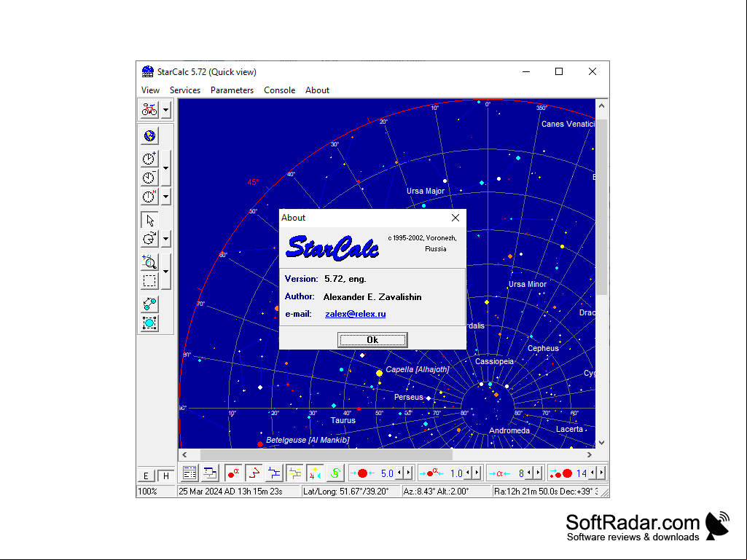This screenshot has width=747, height=560.
Task: Open the Console menu
Action: (280, 90)
